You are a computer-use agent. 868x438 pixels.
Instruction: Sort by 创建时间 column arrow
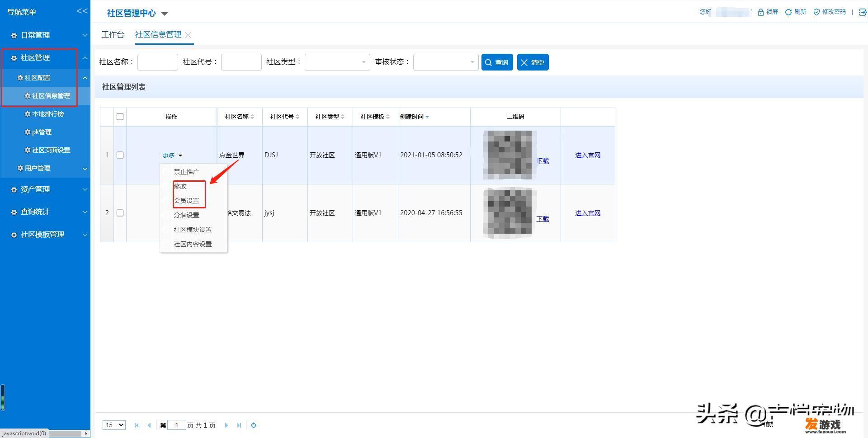coord(427,117)
